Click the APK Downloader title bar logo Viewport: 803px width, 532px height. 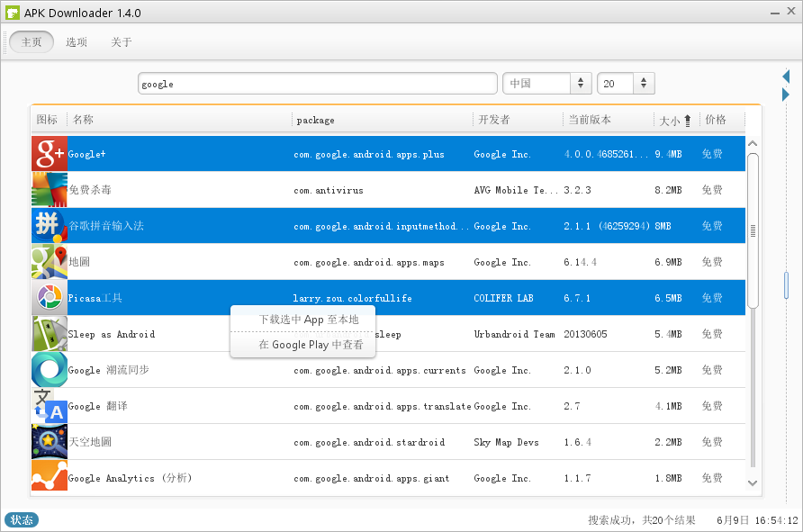(x=13, y=13)
